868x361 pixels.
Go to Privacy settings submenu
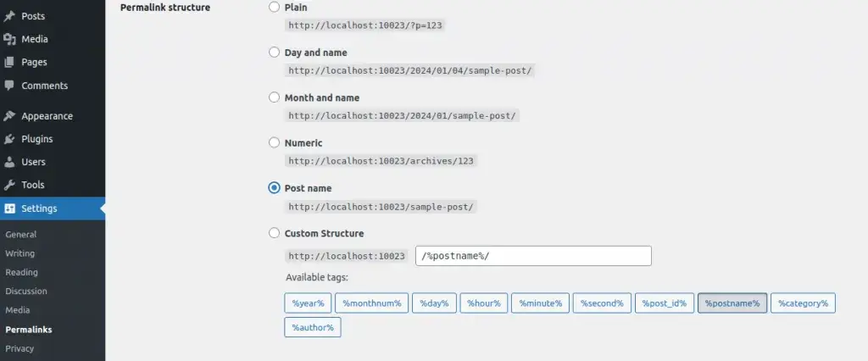pyautogui.click(x=19, y=349)
